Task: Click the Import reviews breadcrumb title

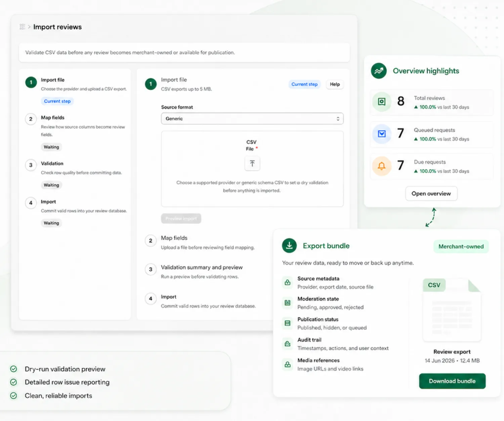Action: coord(57,27)
